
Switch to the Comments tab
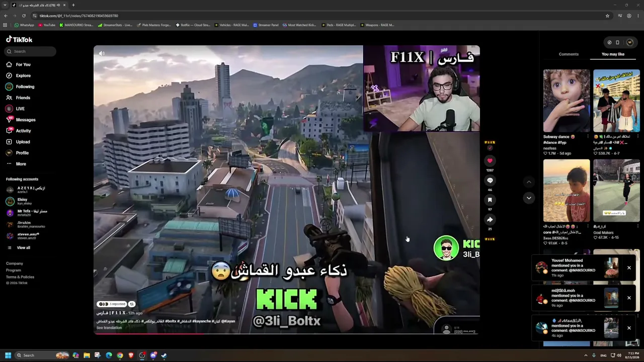coord(569,54)
